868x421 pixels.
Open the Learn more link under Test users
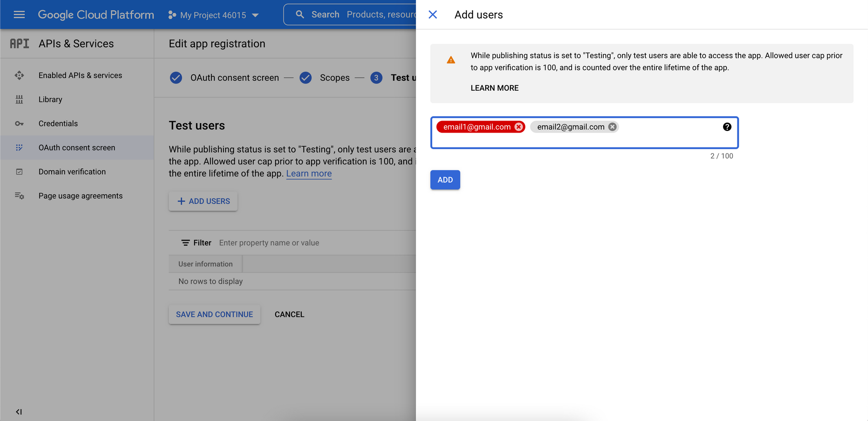point(309,173)
